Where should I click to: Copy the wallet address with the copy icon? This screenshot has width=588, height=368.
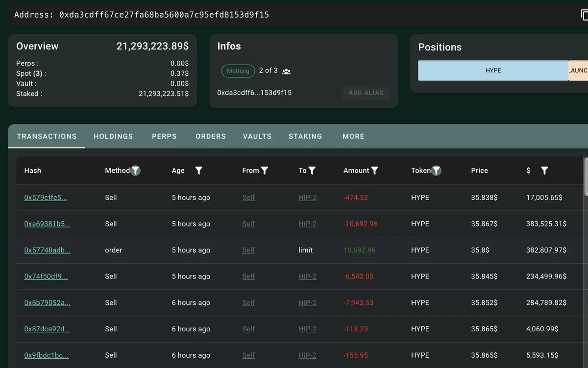coord(584,15)
